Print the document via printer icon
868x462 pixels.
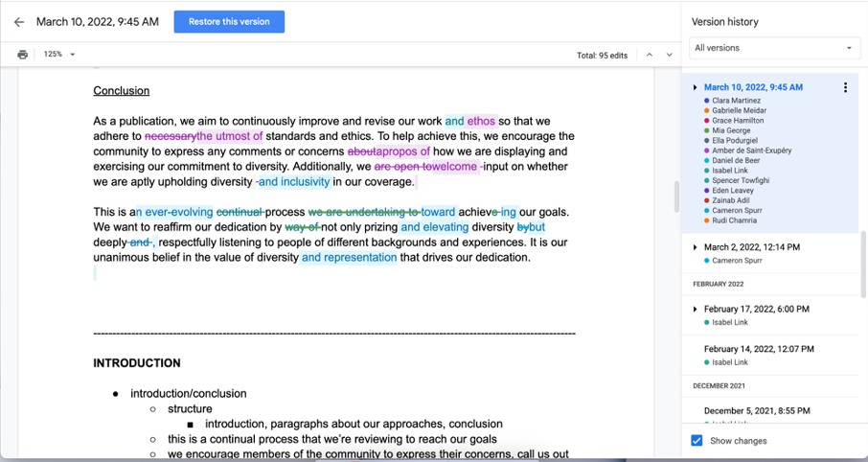coord(22,55)
